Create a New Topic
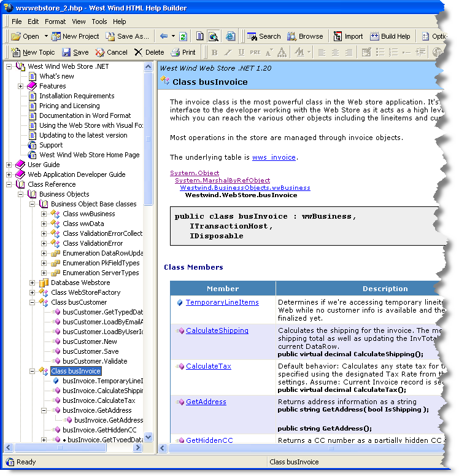459x476 pixels. pyautogui.click(x=33, y=53)
